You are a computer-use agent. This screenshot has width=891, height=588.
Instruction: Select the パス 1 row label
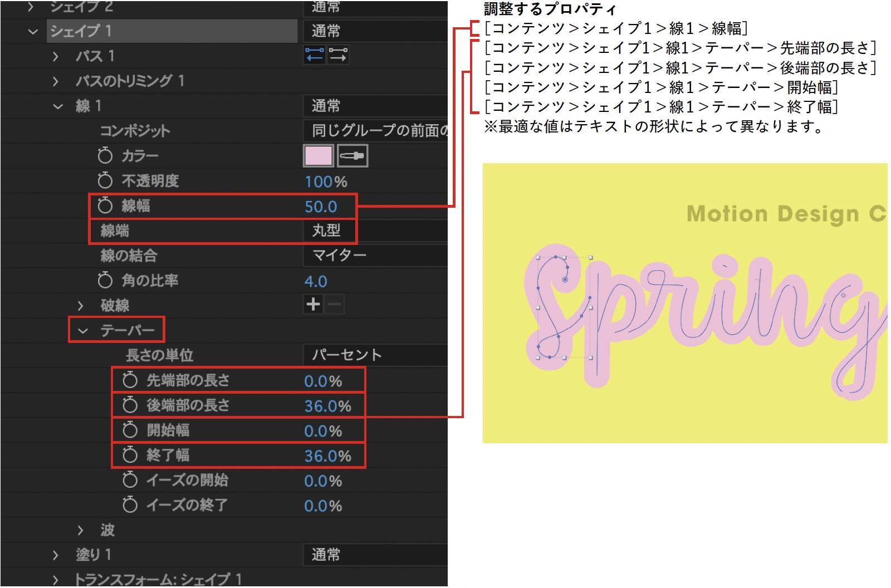tap(95, 56)
